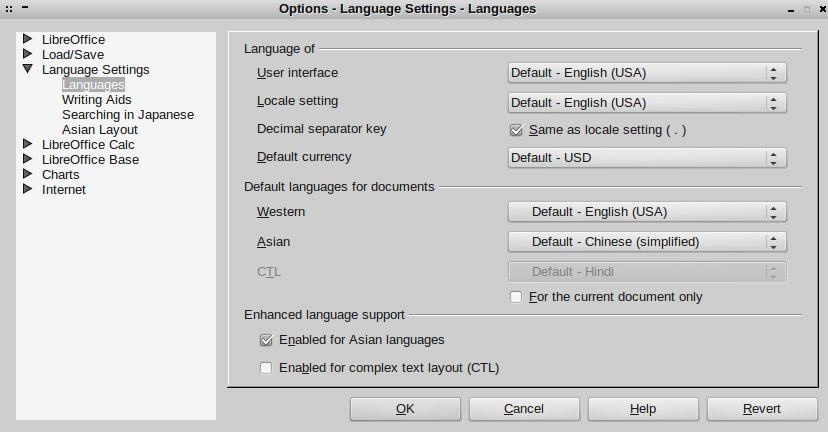The image size is (828, 432).
Task: Click the User interface label
Action: [297, 73]
